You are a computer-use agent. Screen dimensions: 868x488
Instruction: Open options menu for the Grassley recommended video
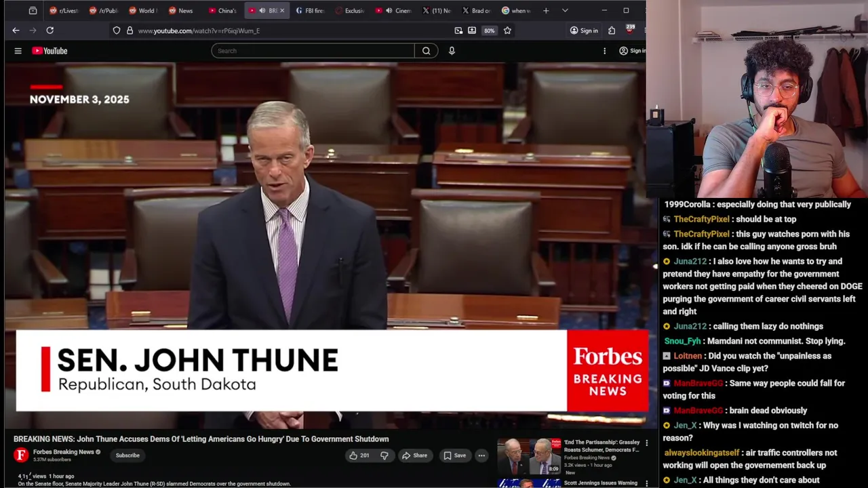[x=646, y=443]
